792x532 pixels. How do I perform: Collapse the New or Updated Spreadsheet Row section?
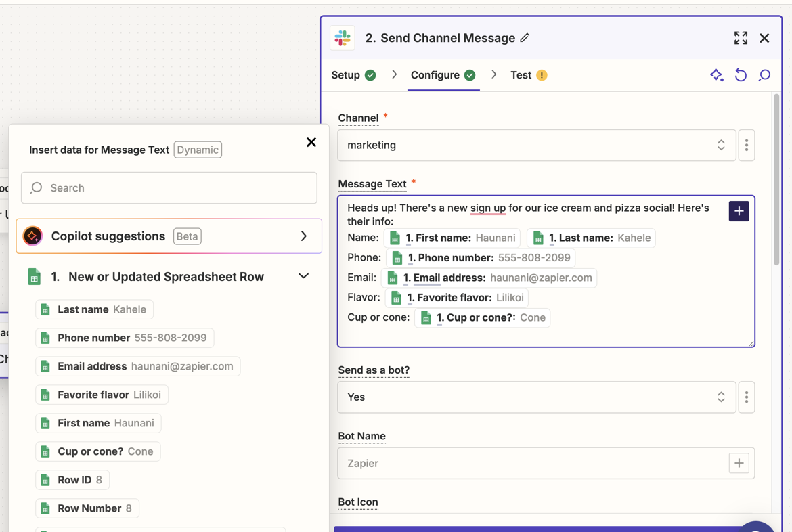coord(304,276)
